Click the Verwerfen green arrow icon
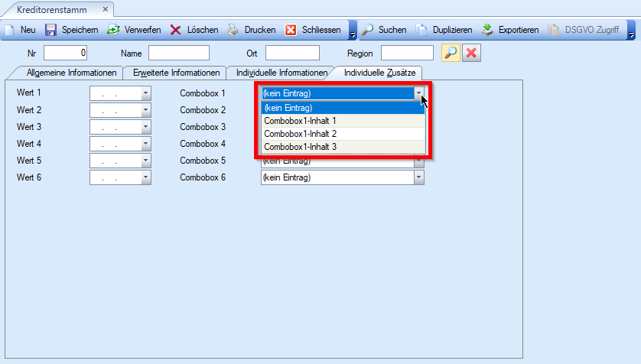The height and width of the screenshot is (364, 641). [x=113, y=30]
